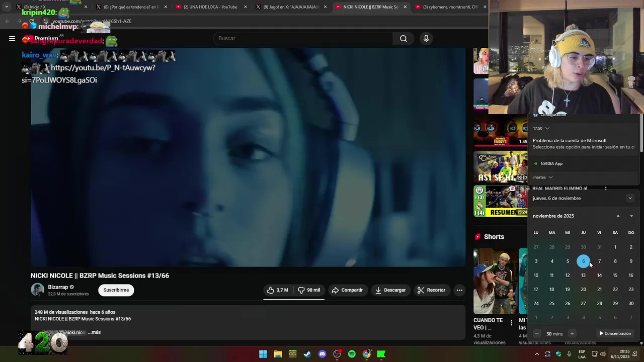The height and width of the screenshot is (362, 644).
Task: Open Spotify from the taskbar
Action: [352, 354]
